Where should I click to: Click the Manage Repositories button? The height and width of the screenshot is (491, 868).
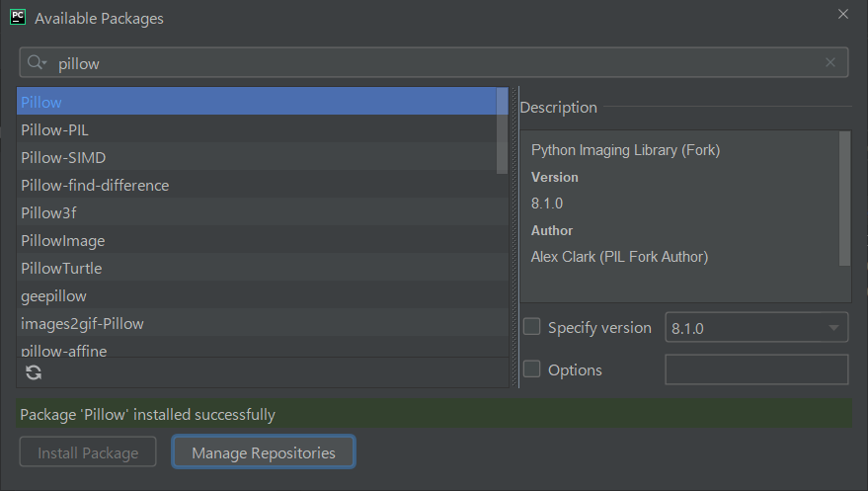[x=264, y=452]
